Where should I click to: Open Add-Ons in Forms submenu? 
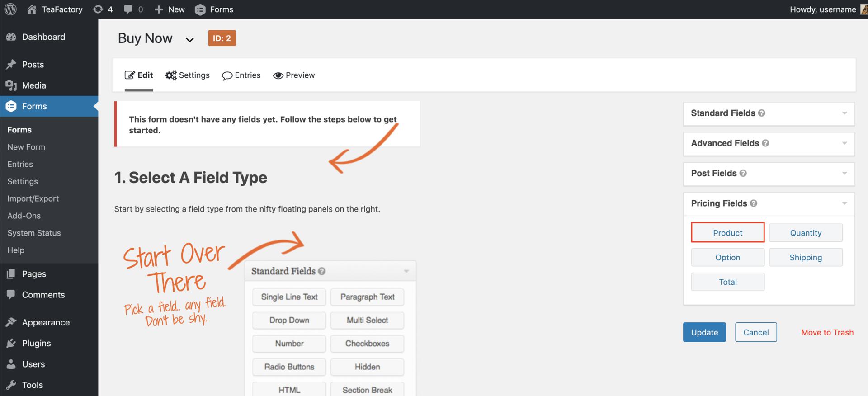(x=24, y=216)
